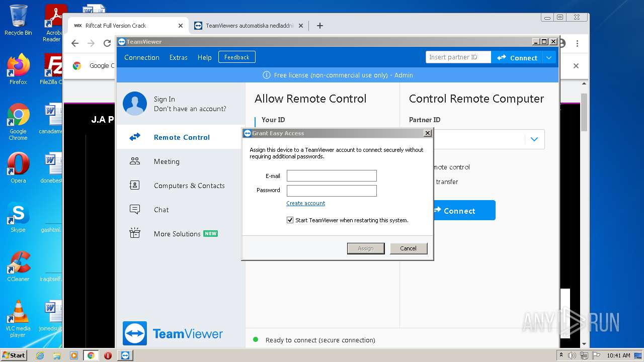
Task: Open Recycle Bin desktop icon
Action: coord(18,21)
